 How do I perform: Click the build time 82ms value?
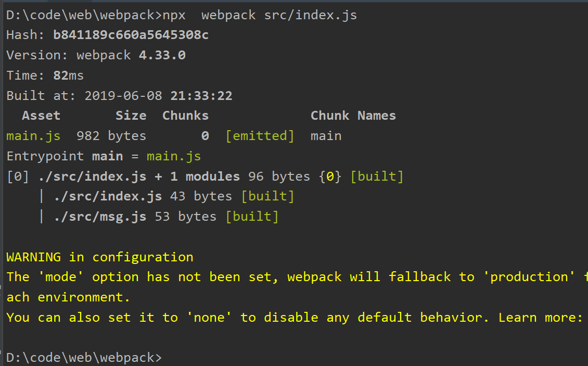coord(68,75)
